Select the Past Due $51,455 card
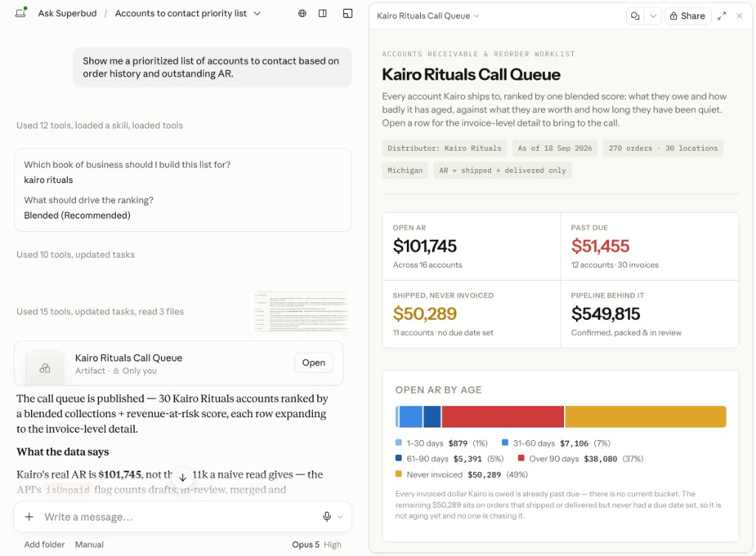This screenshot has height=556, width=756. [x=650, y=247]
